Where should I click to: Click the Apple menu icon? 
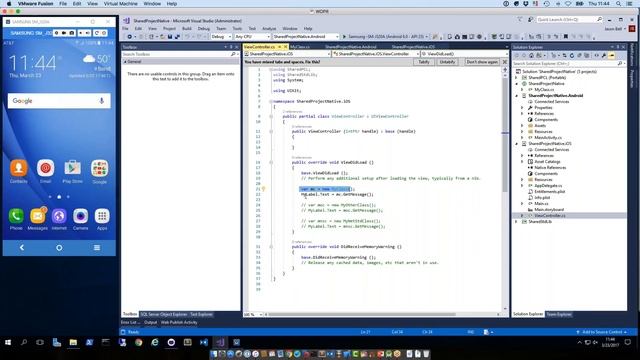pyautogui.click(x=9, y=4)
